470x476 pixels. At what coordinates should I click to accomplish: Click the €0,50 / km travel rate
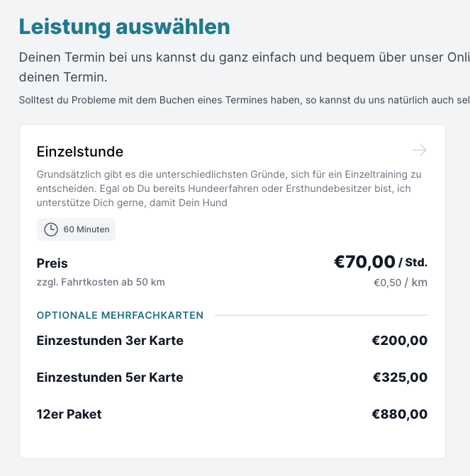401,283
